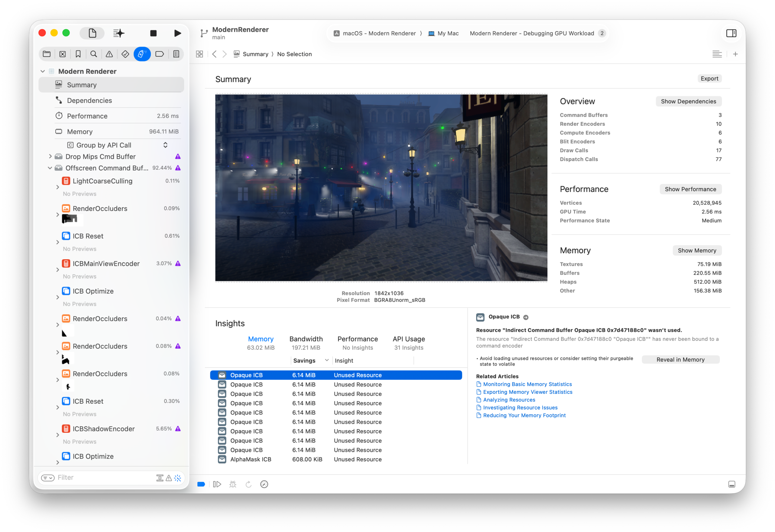Screen dimensions: 775x532
Task: Toggle the right inspector sidebar panel
Action: tap(731, 33)
